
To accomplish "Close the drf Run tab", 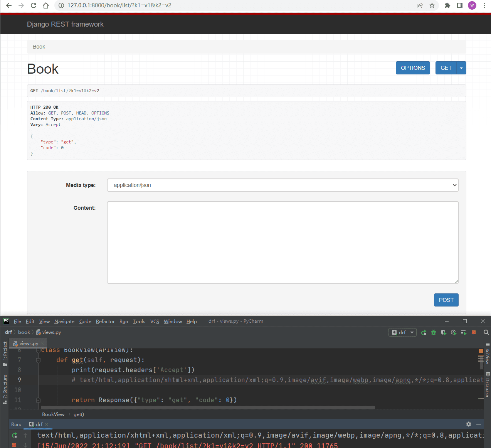I will pyautogui.click(x=47, y=424).
